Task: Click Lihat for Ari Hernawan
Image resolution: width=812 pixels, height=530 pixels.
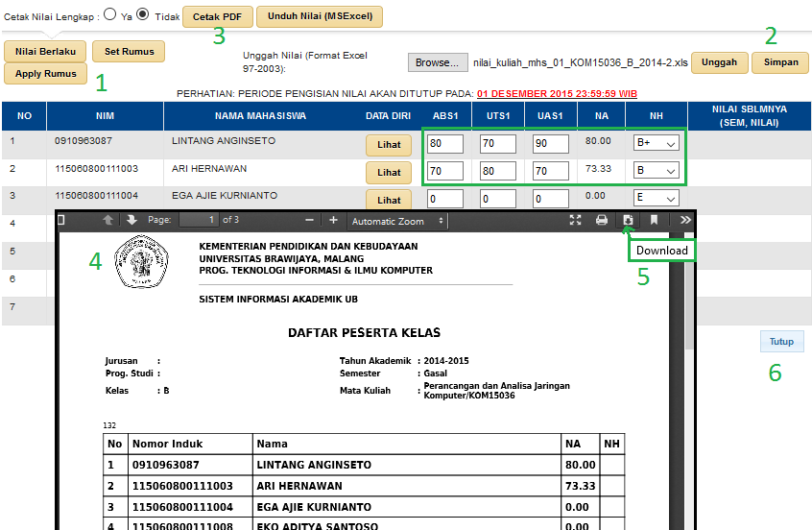Action: tap(389, 173)
